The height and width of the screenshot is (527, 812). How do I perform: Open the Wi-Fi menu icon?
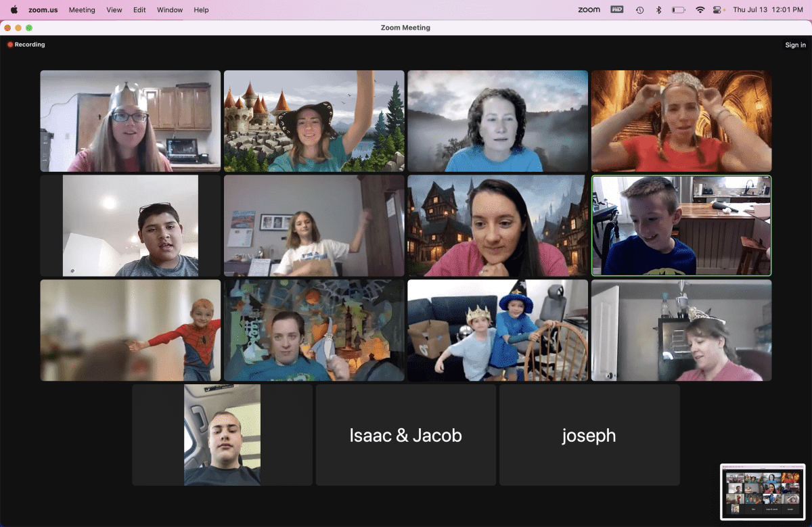pos(700,9)
